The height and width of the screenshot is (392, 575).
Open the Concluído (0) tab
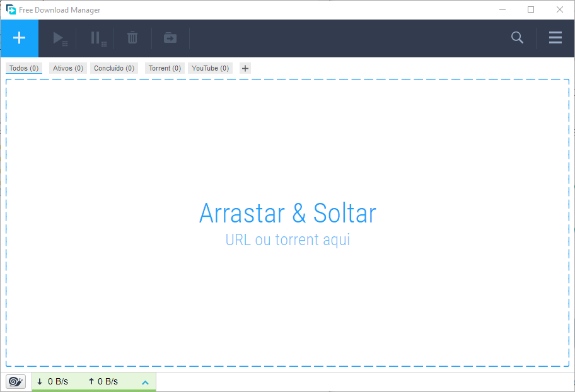point(114,68)
